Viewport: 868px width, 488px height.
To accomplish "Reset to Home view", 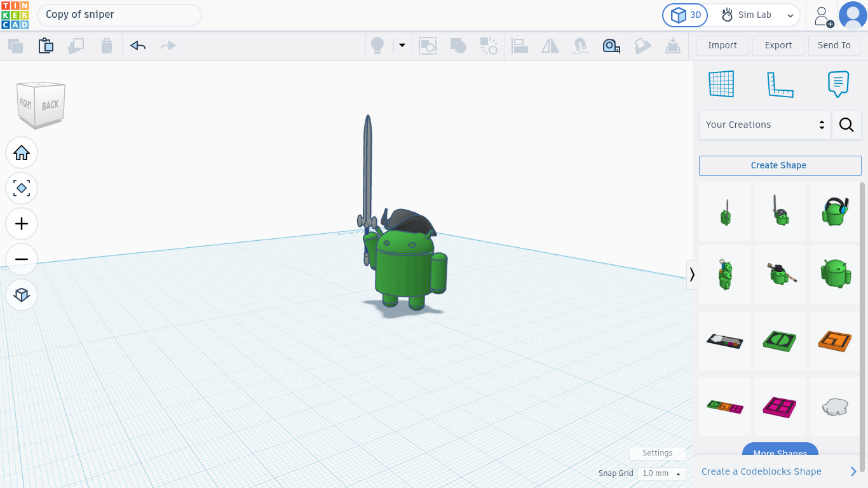I will tap(22, 152).
